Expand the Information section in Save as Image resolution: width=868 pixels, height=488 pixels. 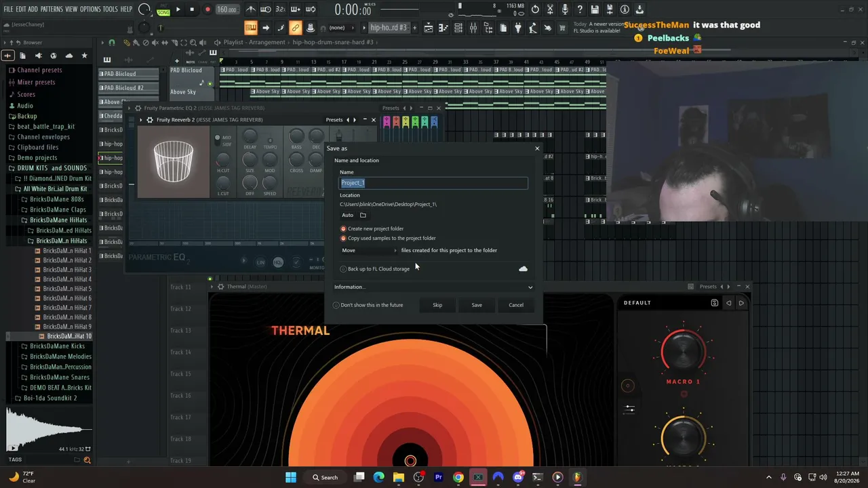click(434, 287)
